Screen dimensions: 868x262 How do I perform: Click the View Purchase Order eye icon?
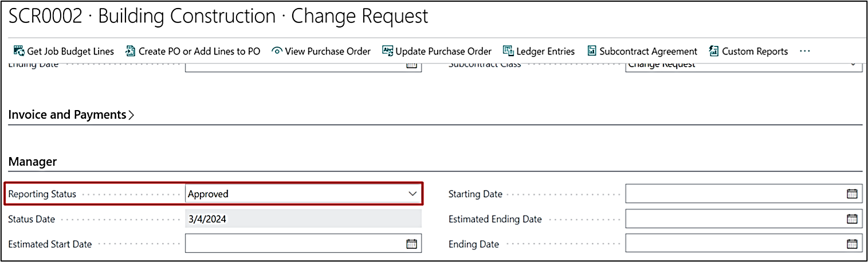point(277,51)
